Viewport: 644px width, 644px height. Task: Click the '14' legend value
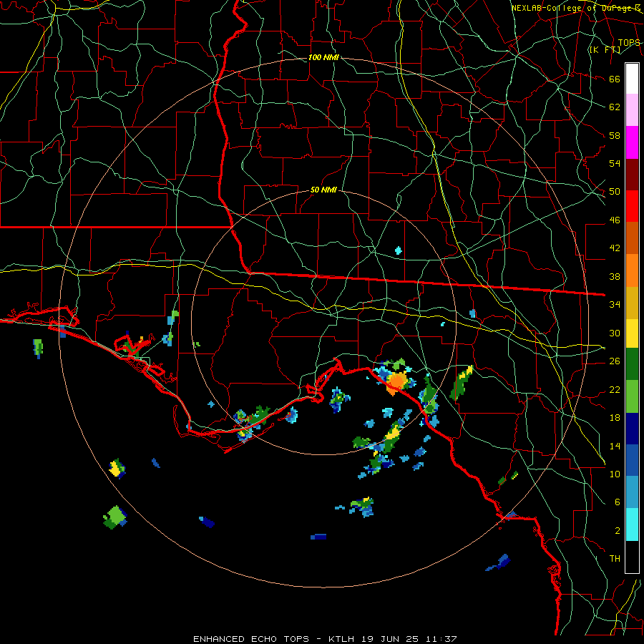click(615, 446)
